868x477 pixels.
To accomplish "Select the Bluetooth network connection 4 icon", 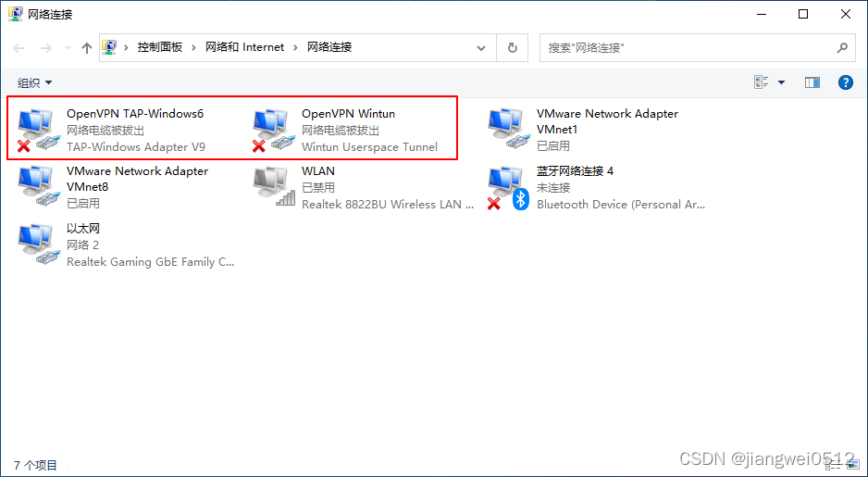I will point(508,188).
